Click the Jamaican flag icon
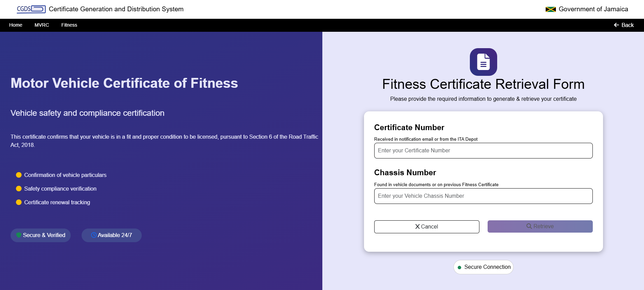The image size is (644, 290). pos(550,9)
